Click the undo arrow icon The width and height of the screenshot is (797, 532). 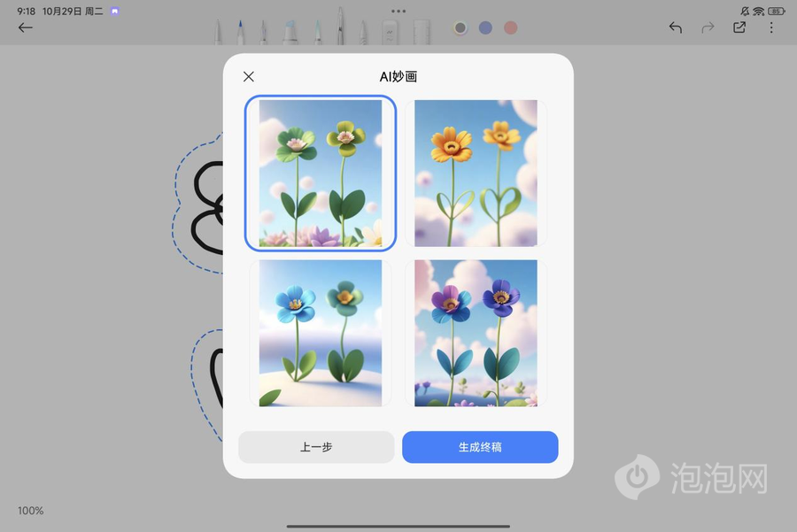(x=676, y=27)
